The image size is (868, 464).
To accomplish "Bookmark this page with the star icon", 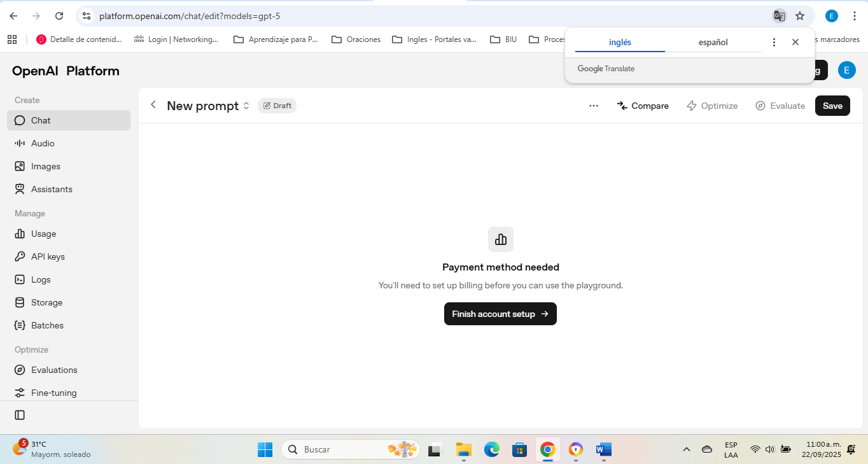I will tap(800, 16).
